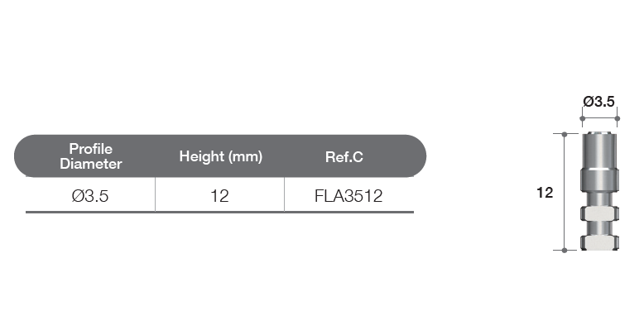Image resolution: width=644 pixels, height=311 pixels.
Task: Click the left dot of diameter dimension line
Action: (582, 118)
